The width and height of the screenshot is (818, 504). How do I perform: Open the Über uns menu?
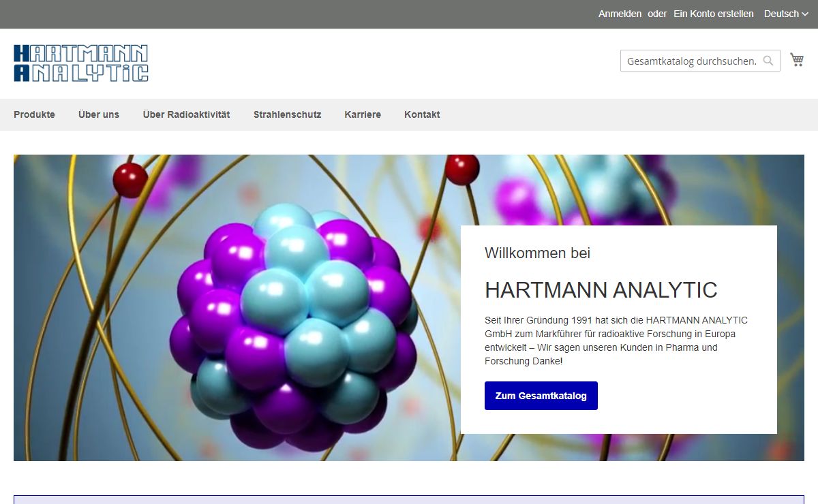(99, 114)
